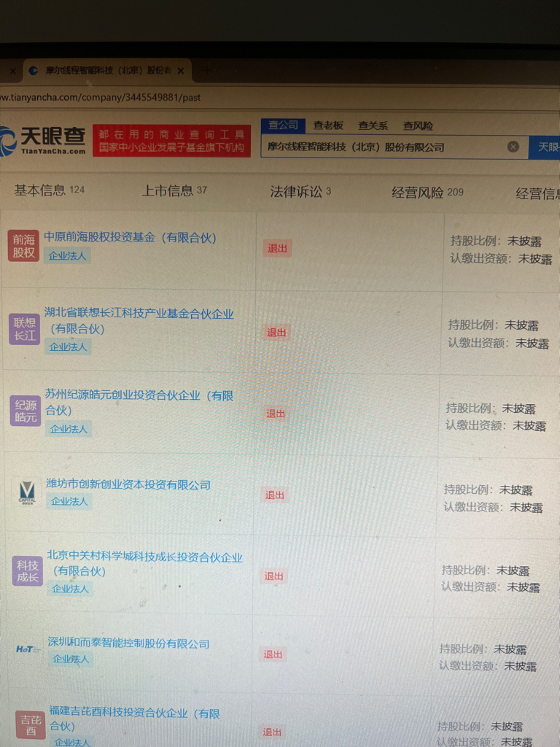The image size is (560, 747).
Task: Click 退出 badge in 深圳和而泰 row
Action: click(273, 654)
